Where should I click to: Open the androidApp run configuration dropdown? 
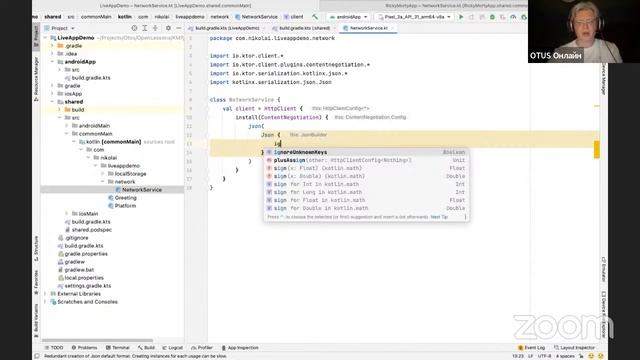[x=348, y=17]
